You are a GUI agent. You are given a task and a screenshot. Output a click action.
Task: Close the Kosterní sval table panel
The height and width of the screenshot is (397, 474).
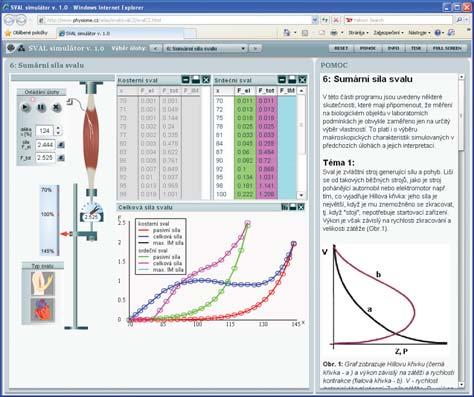click(x=206, y=80)
